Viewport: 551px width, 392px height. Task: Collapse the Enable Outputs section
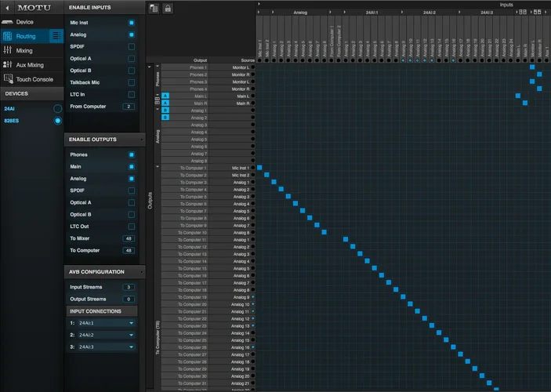click(142, 140)
